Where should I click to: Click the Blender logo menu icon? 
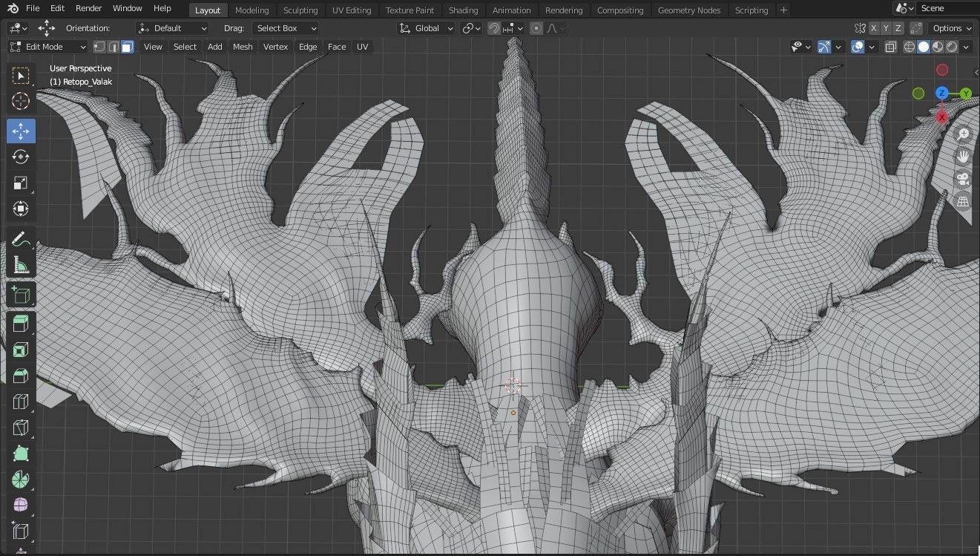[13, 9]
